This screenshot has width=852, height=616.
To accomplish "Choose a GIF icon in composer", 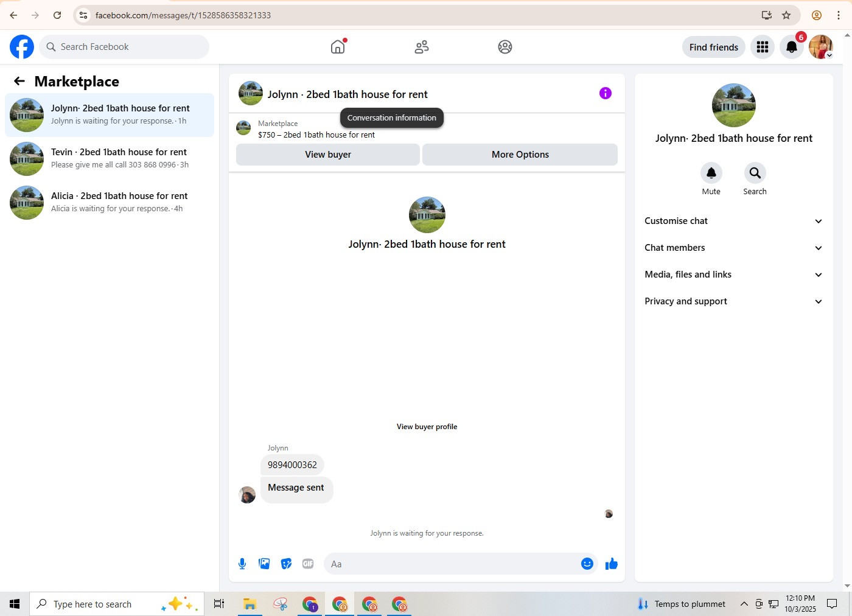I will 308,564.
